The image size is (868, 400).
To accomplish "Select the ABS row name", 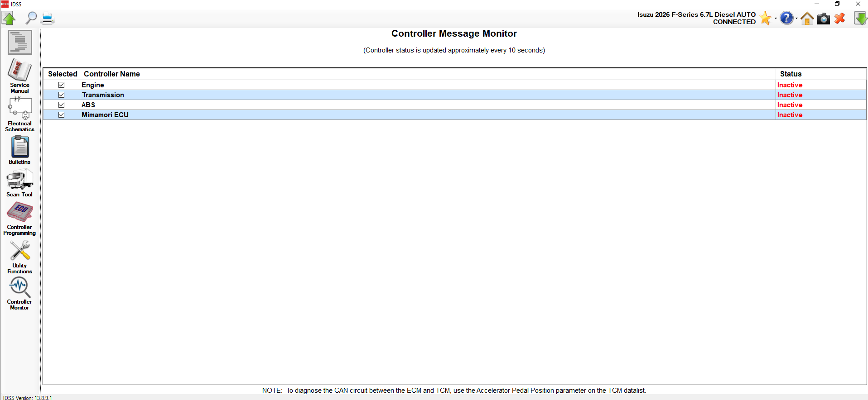I will point(88,105).
